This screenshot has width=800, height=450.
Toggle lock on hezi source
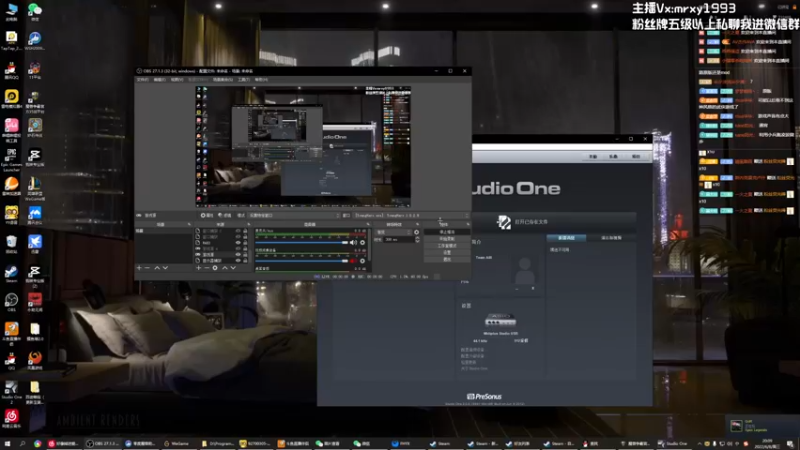coord(245,243)
